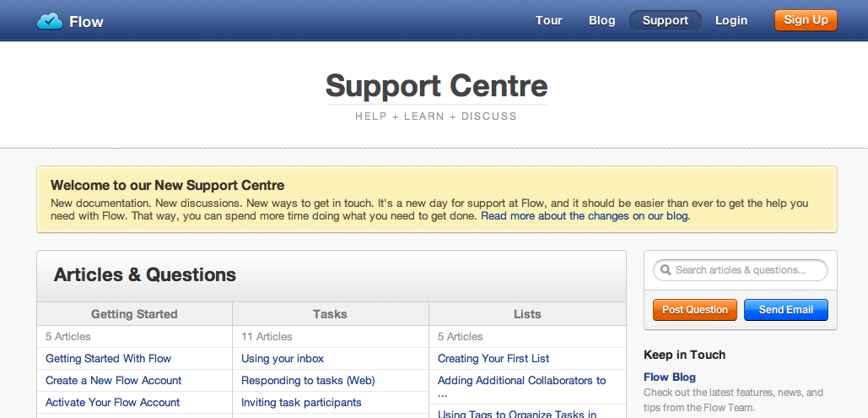This screenshot has height=418, width=868.
Task: Click the Post Question button
Action: pyautogui.click(x=695, y=310)
